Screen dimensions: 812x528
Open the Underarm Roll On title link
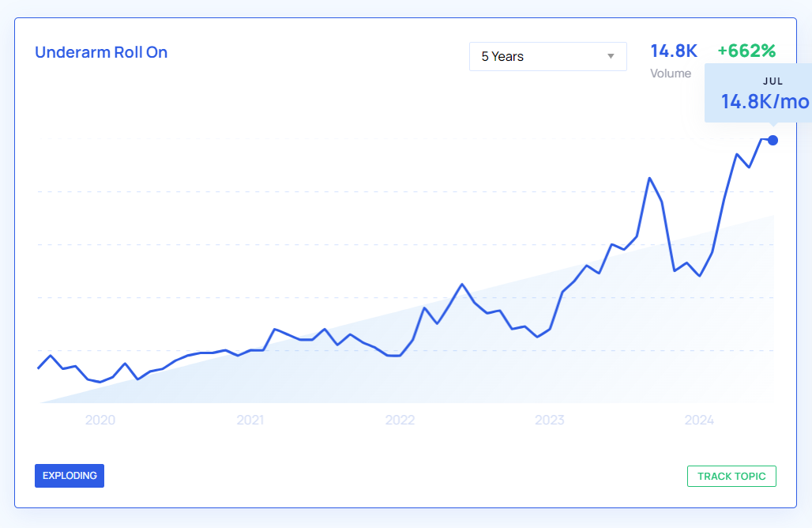[101, 53]
